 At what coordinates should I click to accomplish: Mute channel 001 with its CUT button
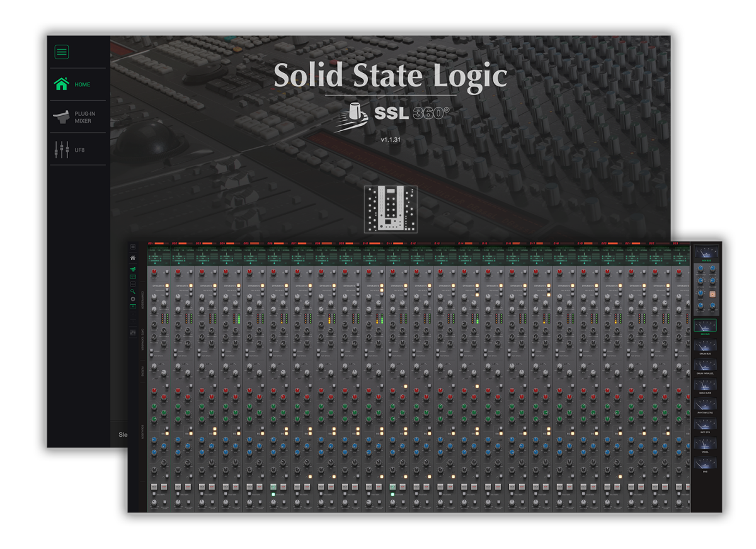[163, 487]
